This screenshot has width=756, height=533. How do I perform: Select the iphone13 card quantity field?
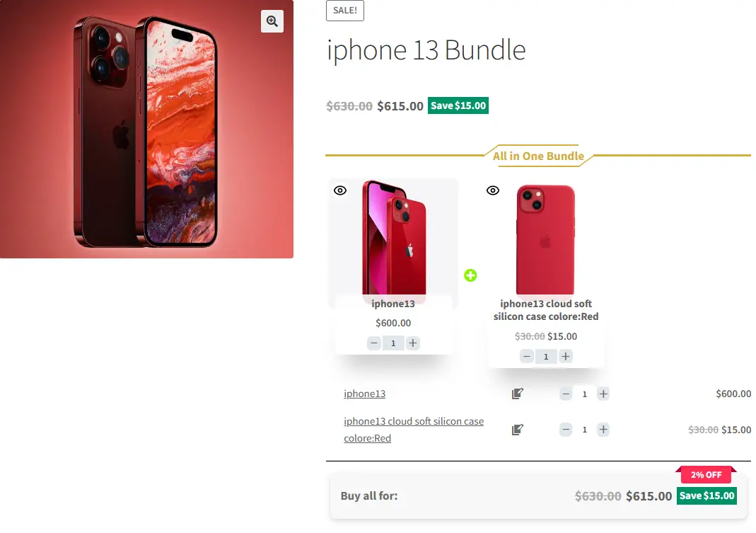click(x=393, y=343)
